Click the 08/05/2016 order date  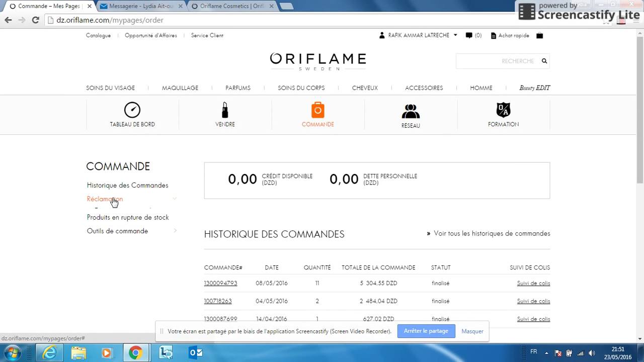272,283
